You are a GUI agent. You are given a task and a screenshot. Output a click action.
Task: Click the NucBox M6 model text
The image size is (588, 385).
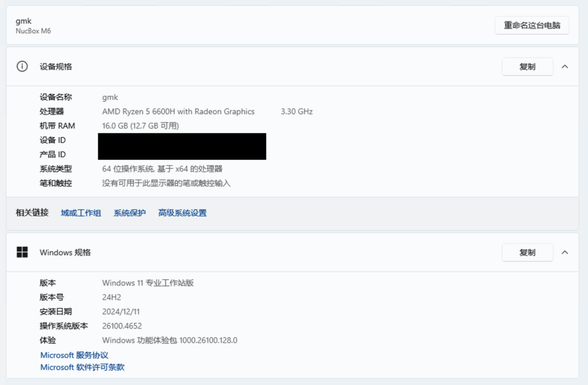coord(33,31)
